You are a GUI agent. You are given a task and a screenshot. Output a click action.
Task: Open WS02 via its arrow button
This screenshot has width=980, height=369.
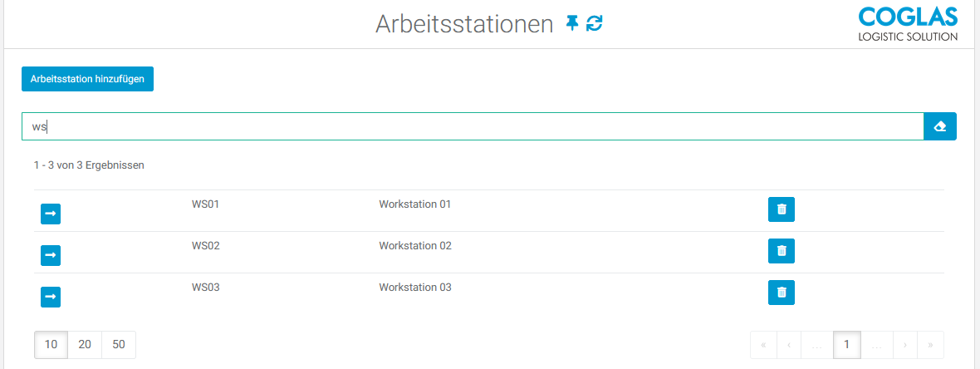click(51, 255)
